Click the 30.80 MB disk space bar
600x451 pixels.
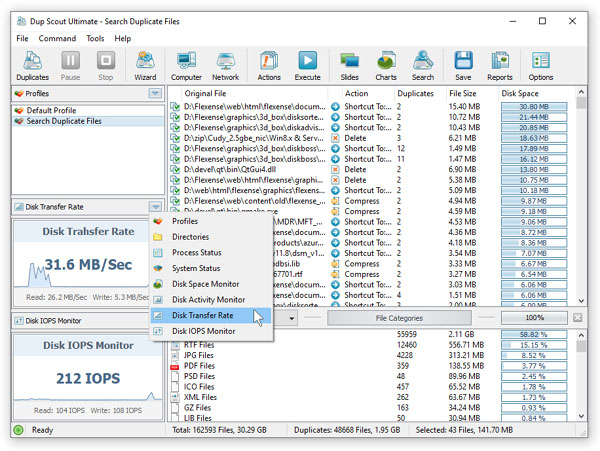tap(534, 107)
